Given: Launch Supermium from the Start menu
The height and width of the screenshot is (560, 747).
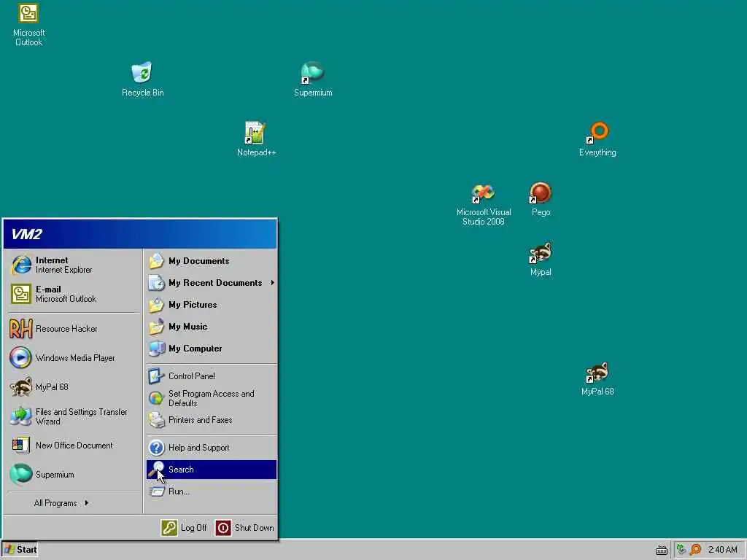Looking at the screenshot, I should pyautogui.click(x=74, y=474).
